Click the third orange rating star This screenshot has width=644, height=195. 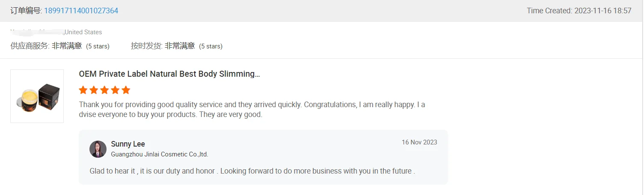click(x=104, y=90)
